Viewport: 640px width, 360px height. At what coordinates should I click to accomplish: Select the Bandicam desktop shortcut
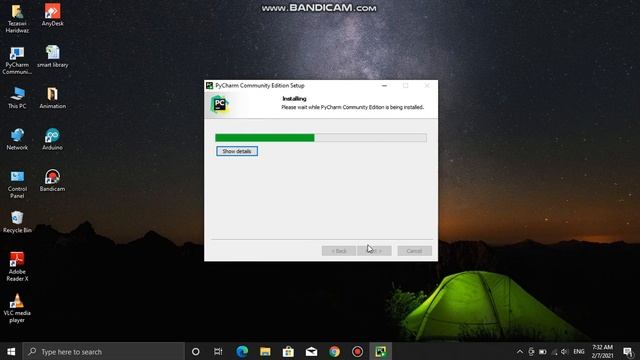pos(53,180)
